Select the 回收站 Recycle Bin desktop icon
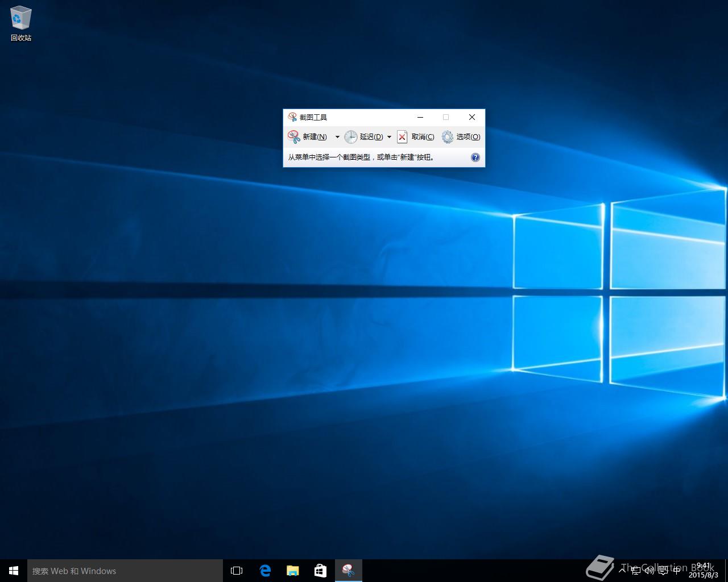 pyautogui.click(x=21, y=24)
